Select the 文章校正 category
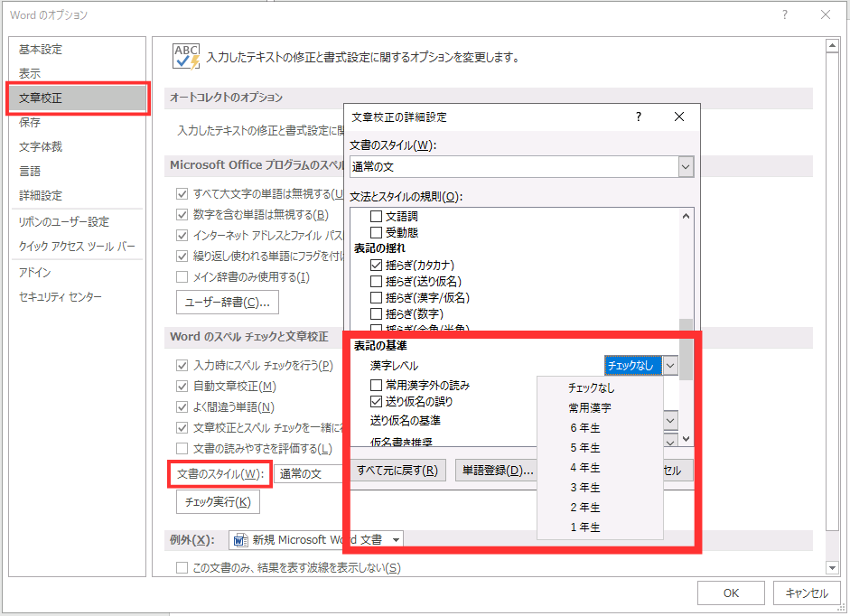This screenshot has width=850, height=616. [78, 98]
